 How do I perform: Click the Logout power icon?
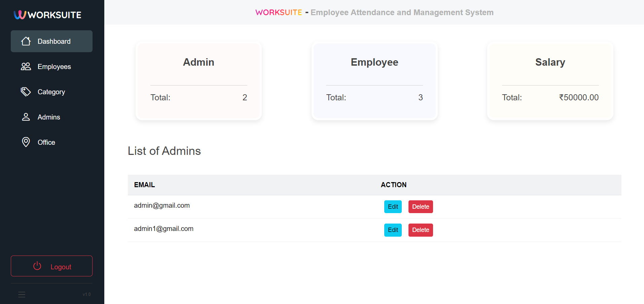[37, 266]
